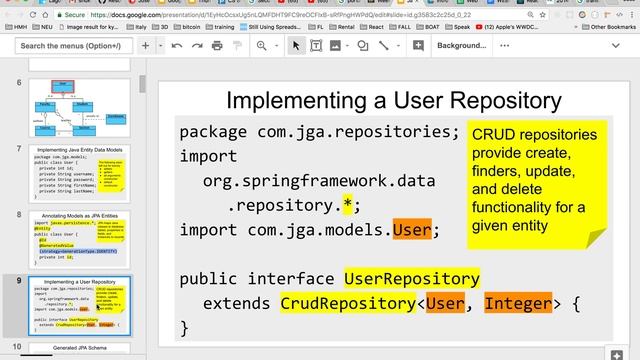The height and width of the screenshot is (360, 640).
Task: Open the Speak bookmark folder
Action: [458, 27]
